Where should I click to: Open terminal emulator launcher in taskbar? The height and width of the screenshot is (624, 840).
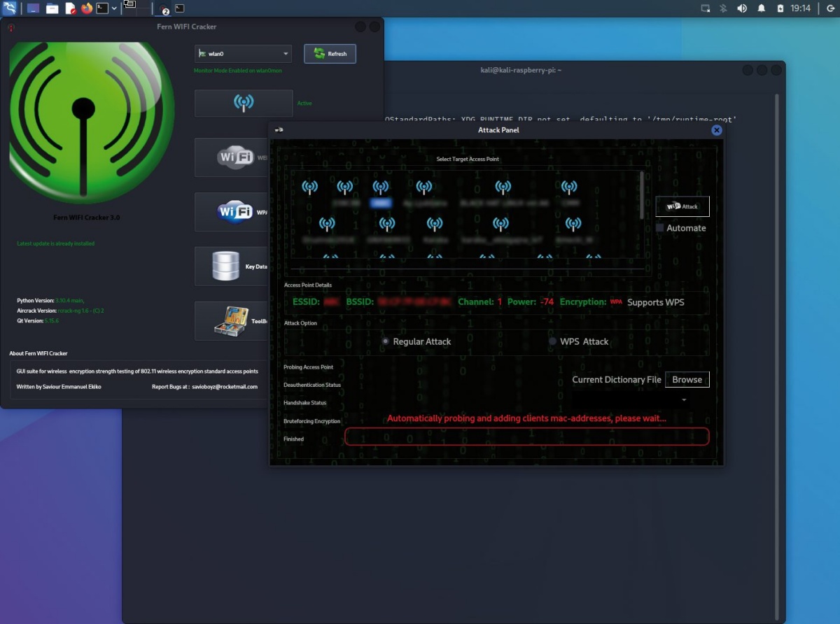[102, 8]
